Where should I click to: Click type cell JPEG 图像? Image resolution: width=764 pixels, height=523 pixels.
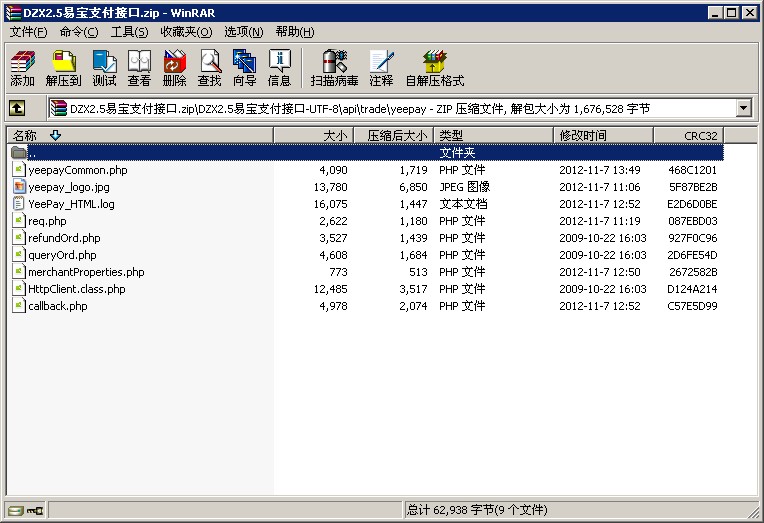[464, 187]
